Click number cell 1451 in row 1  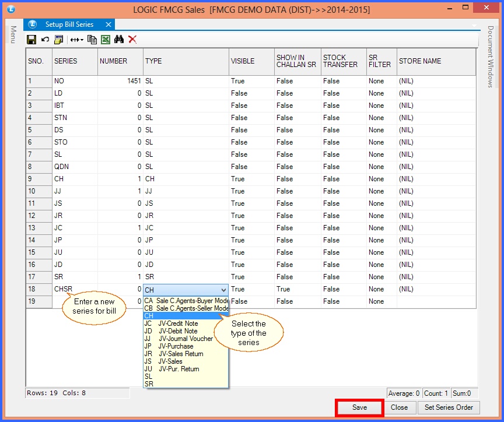[121, 81]
